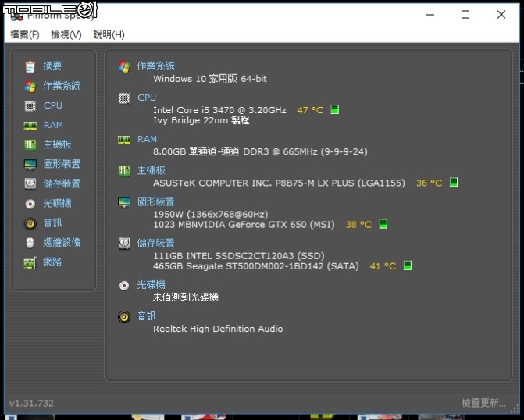Click the GPU temperature 38 °C
This screenshot has width=524, height=420.
[x=358, y=224]
